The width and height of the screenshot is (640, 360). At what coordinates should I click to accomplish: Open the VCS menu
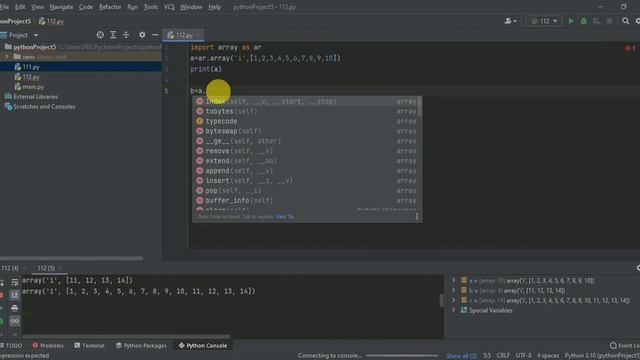(169, 7)
